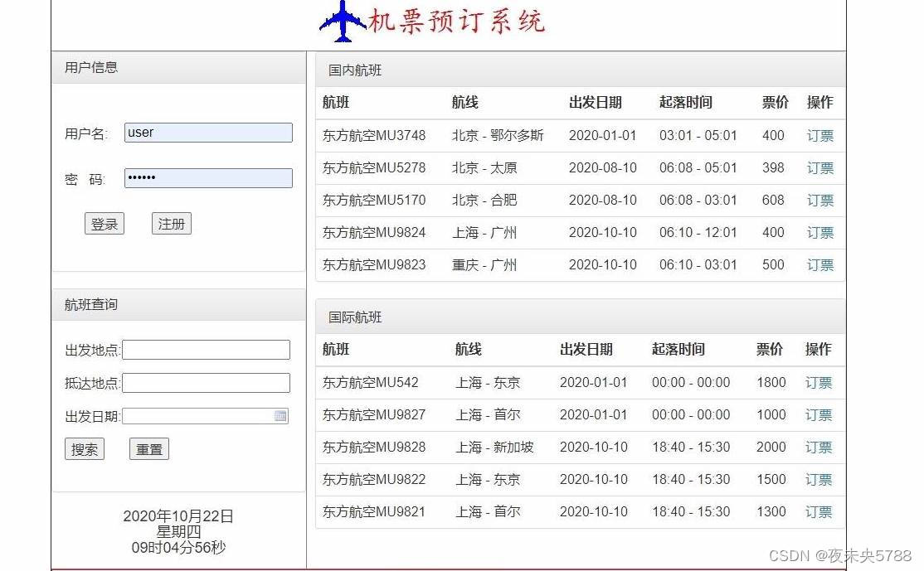This screenshot has width=924, height=571.
Task: Book flight MU9821 via 订票 link
Action: (819, 513)
